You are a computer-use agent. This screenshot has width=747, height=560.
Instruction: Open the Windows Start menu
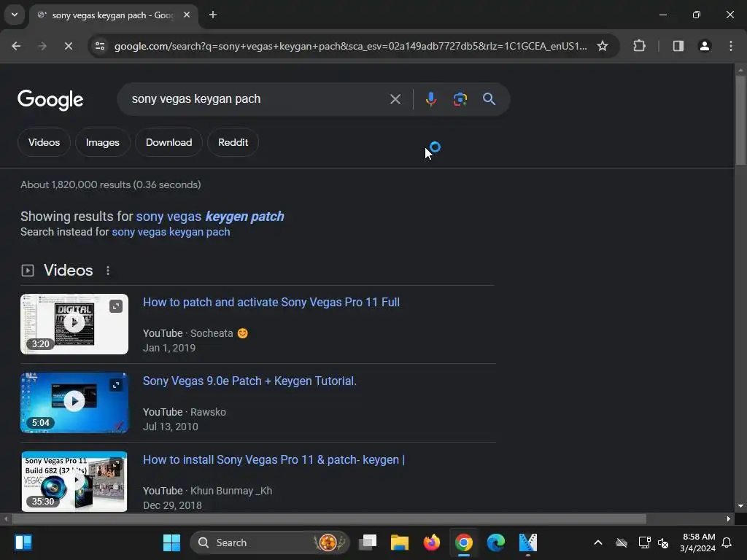point(171,542)
